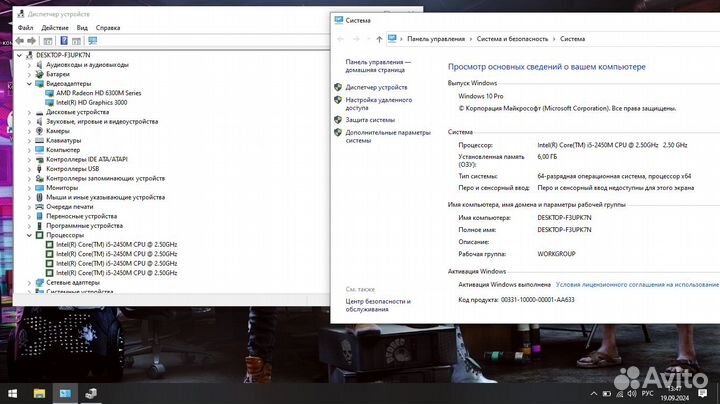This screenshot has height=404, width=720.
Task: Switch to the System window taskbar icon
Action: [65, 393]
